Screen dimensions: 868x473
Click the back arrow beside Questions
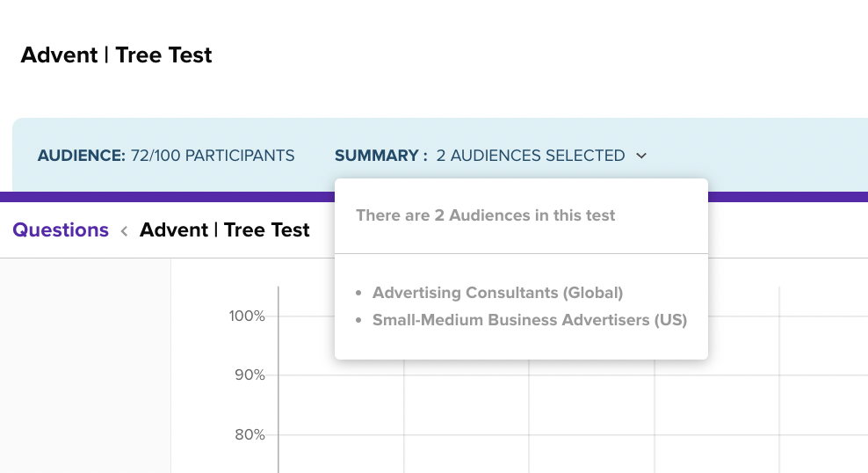[125, 231]
